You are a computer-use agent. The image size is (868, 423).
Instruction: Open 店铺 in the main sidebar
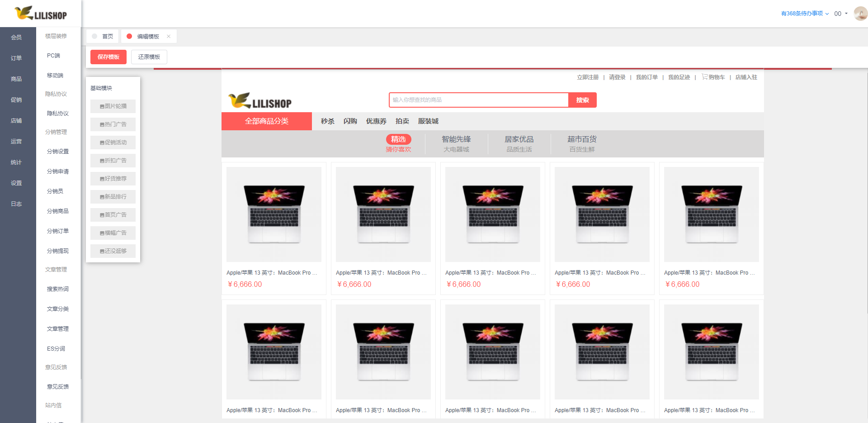click(x=16, y=120)
